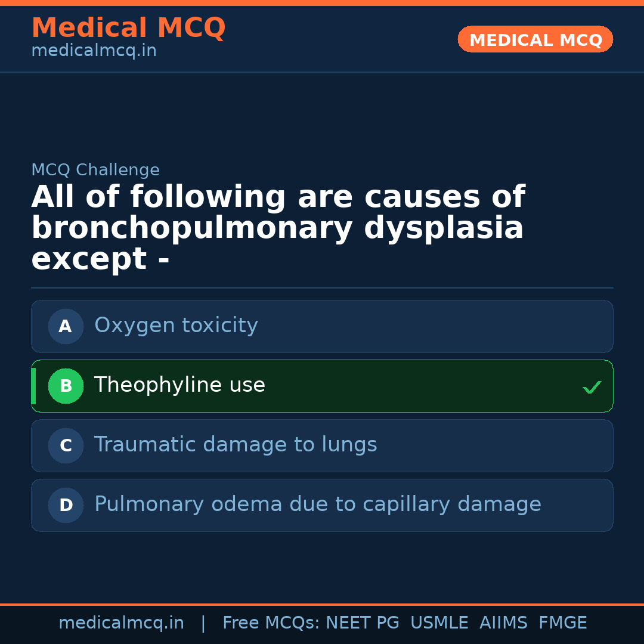Select the circular D badge icon

66,505
